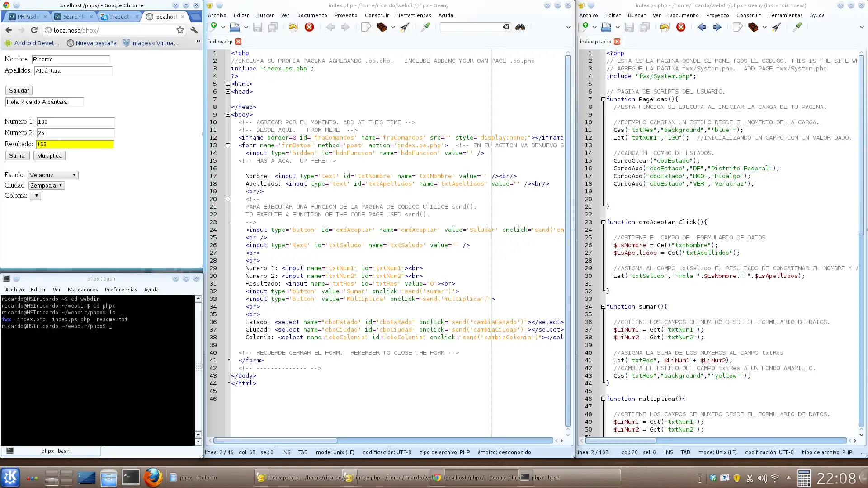The height and width of the screenshot is (488, 868).
Task: Collapse the PageLoad function fold marker
Action: tap(603, 99)
